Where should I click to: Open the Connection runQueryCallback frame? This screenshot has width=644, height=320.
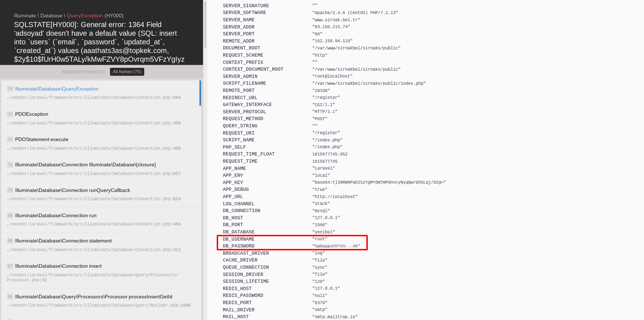72,190
